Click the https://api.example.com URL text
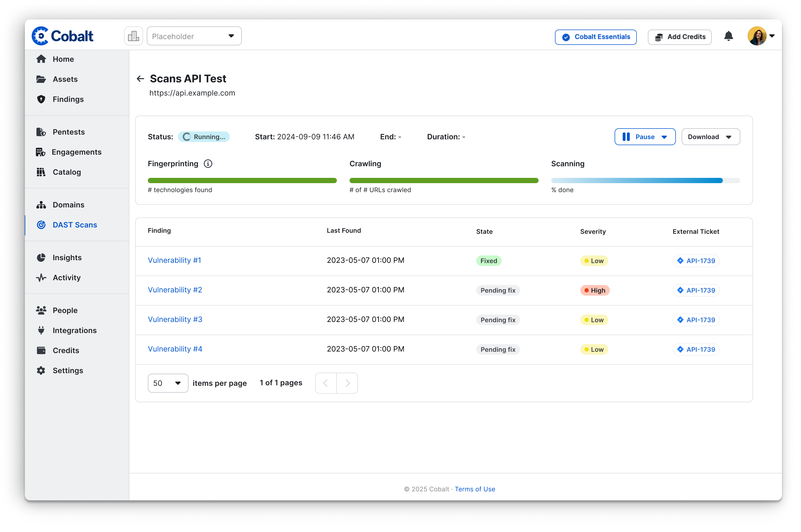 click(x=192, y=93)
